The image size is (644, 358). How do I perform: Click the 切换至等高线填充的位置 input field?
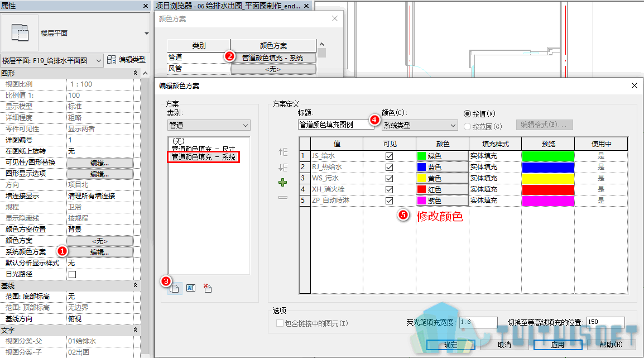[x=606, y=322]
